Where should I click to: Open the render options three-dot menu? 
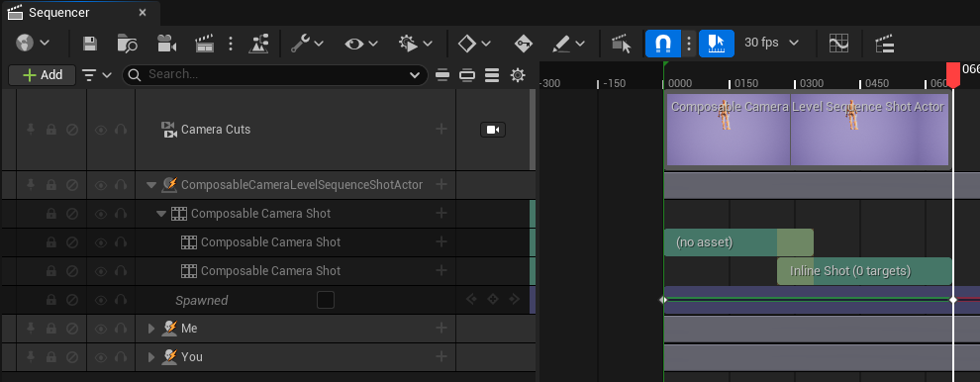tap(231, 44)
